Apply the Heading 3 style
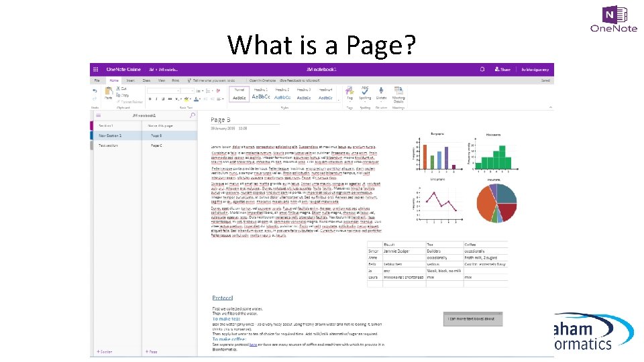Image resolution: width=644 pixels, height=362 pixels. click(304, 94)
